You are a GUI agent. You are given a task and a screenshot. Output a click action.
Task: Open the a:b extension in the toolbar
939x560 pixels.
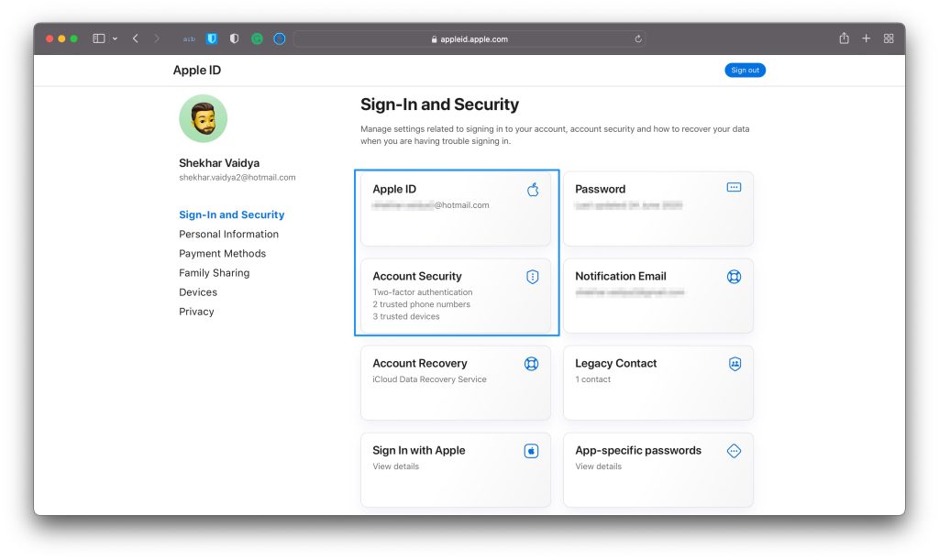click(x=189, y=38)
